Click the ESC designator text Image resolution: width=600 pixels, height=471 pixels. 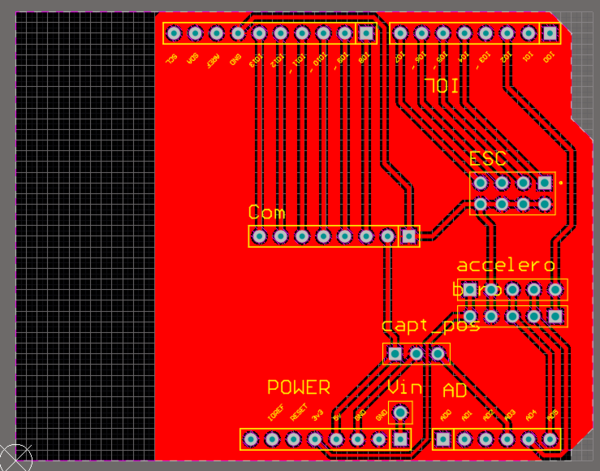click(x=487, y=159)
